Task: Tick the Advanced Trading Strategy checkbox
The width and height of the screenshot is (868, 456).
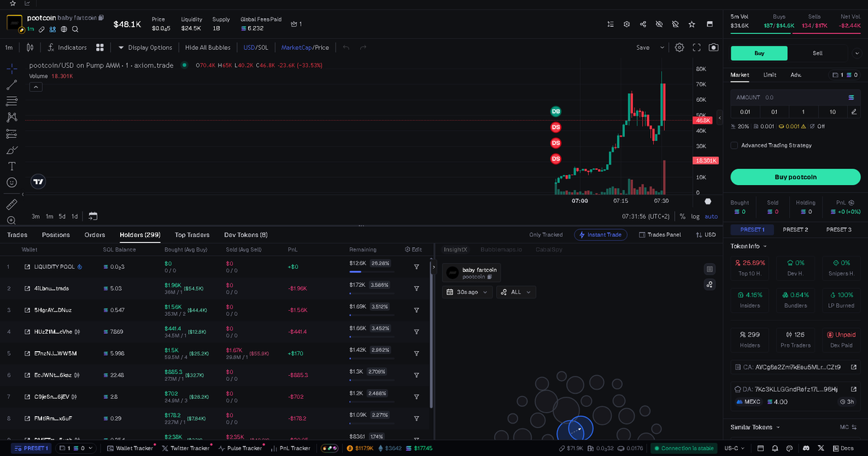Action: coord(734,145)
